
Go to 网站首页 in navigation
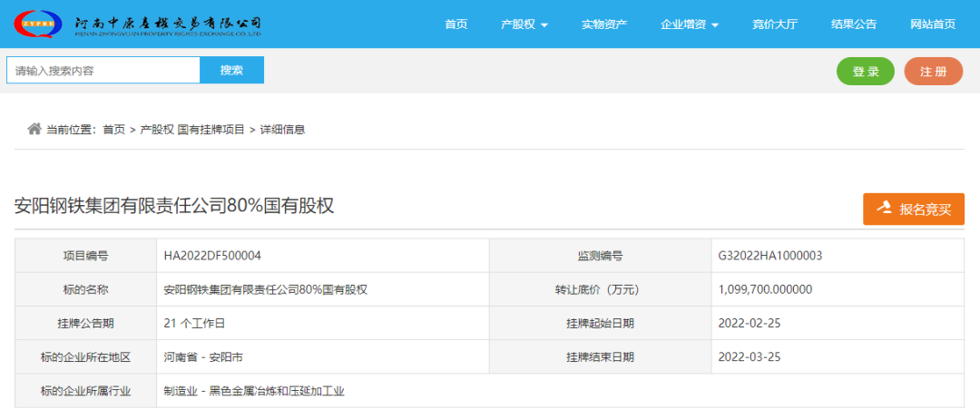coord(933,24)
